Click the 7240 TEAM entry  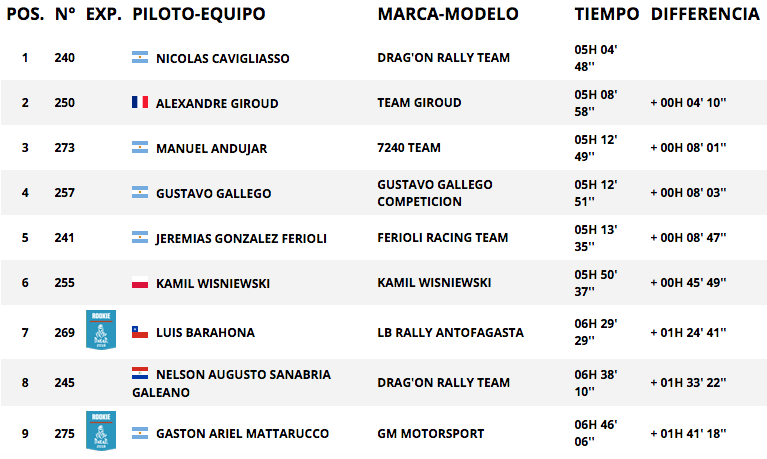[409, 147]
